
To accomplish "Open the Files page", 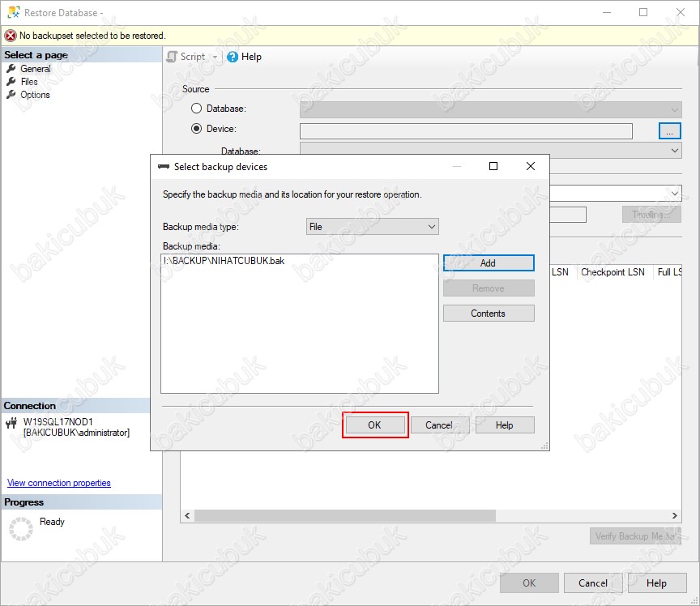I will point(29,82).
